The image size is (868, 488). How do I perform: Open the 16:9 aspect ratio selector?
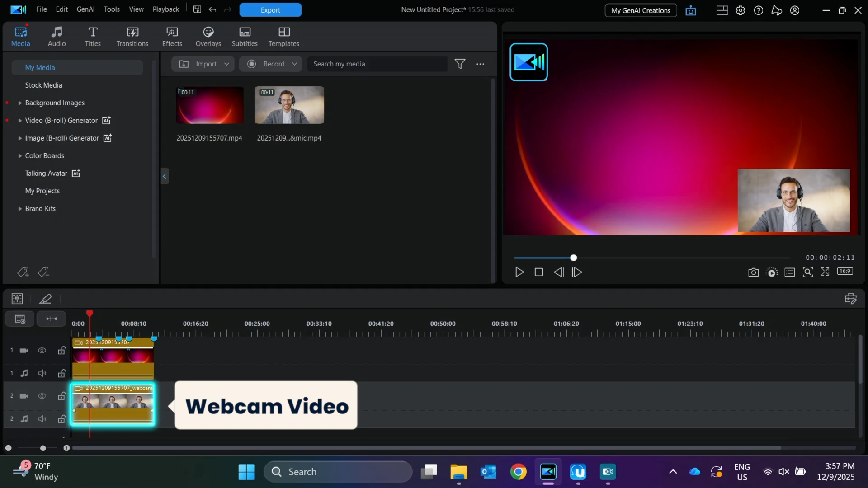pyautogui.click(x=845, y=271)
